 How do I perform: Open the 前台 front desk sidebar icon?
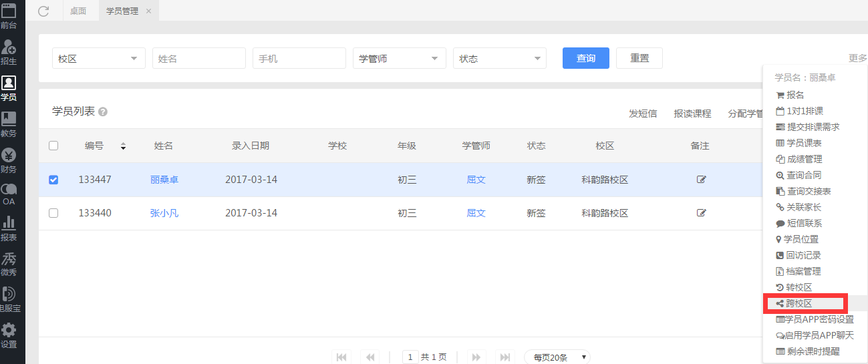9,15
